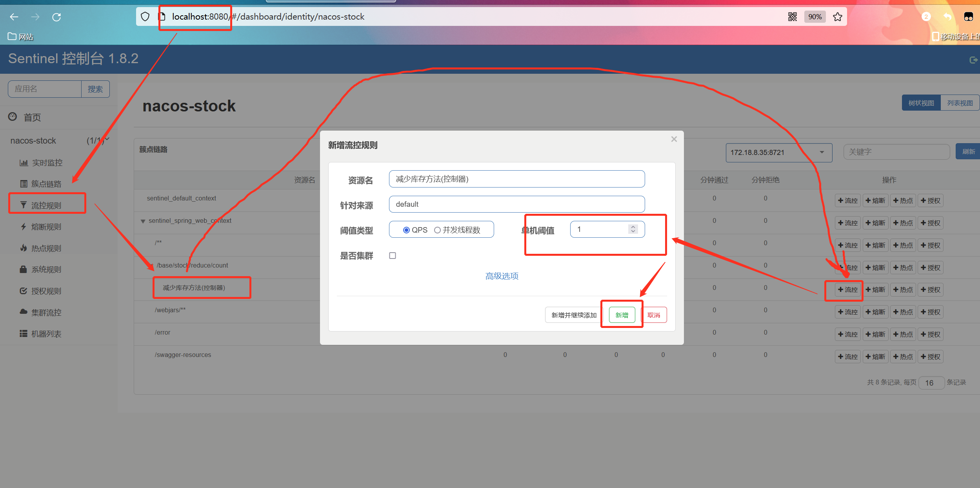Collapse the /base/stock/reduce/count tree node
980x488 pixels.
[x=151, y=266]
